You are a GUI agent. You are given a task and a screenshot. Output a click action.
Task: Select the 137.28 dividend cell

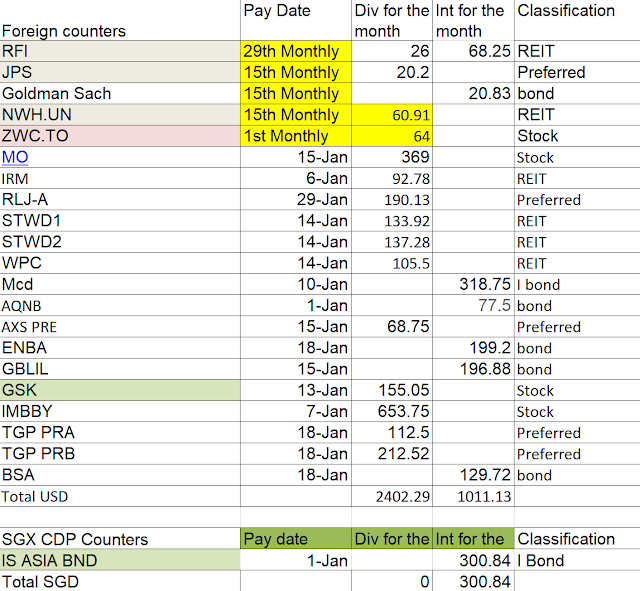(x=392, y=242)
